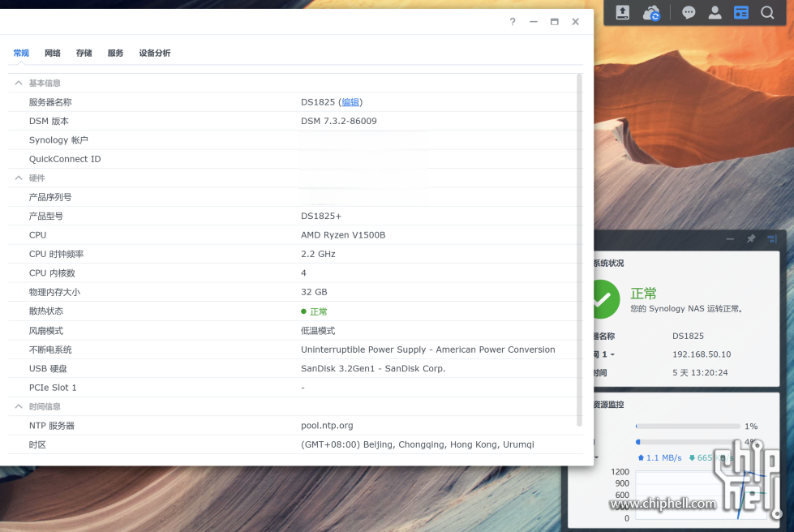Switch to the 设备分析 tab
Viewport: 794px width, 532px height.
[x=154, y=53]
